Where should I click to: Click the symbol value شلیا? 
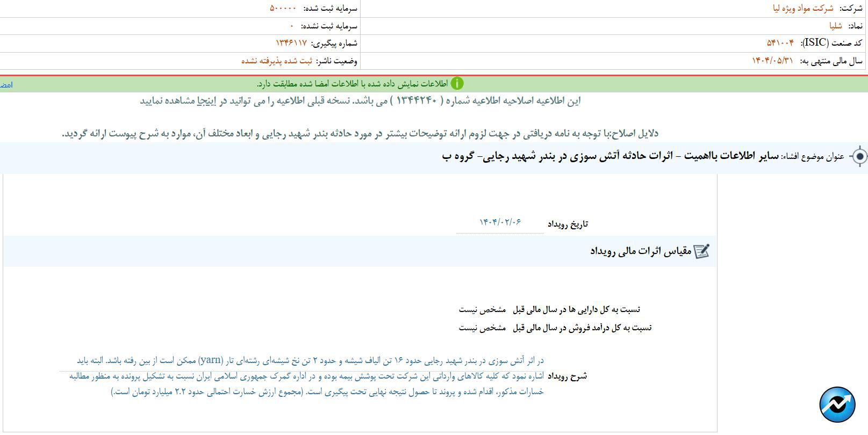point(835,26)
